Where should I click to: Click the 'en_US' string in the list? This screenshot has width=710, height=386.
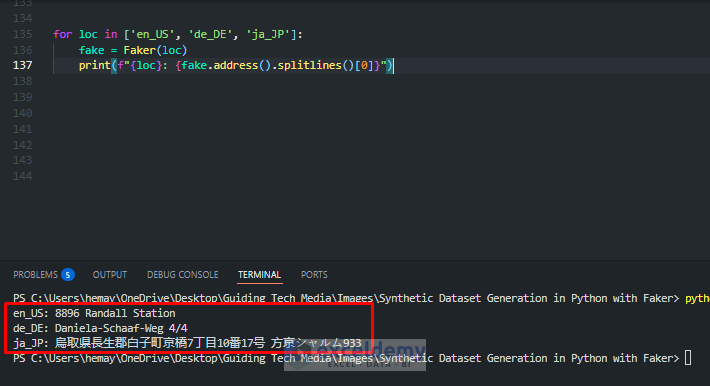pyautogui.click(x=152, y=34)
